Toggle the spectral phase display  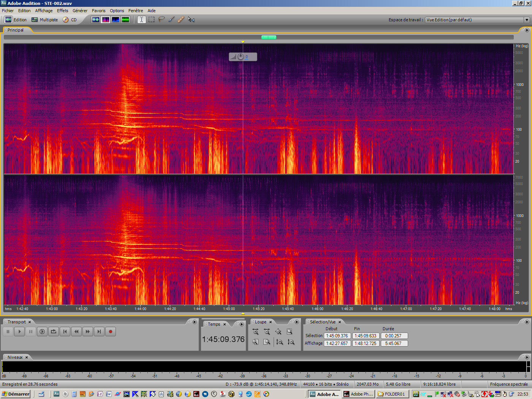coord(125,19)
